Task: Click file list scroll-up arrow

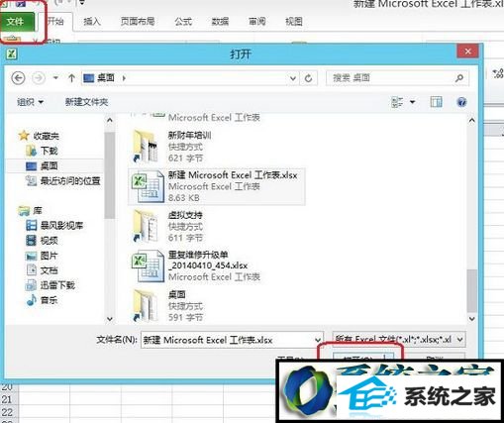Action: click(472, 121)
